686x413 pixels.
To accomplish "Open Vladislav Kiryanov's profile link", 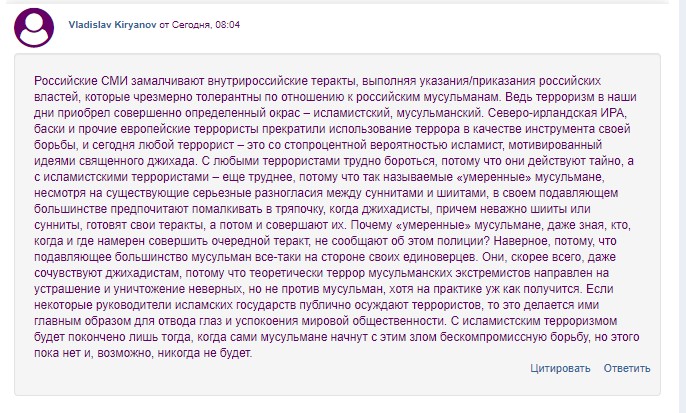I will [x=110, y=22].
